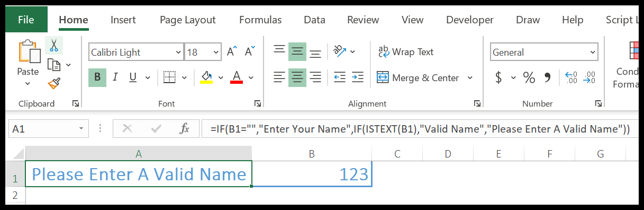This screenshot has height=210, width=644.
Task: Open Font Color palette dropdown
Action: coord(251,78)
